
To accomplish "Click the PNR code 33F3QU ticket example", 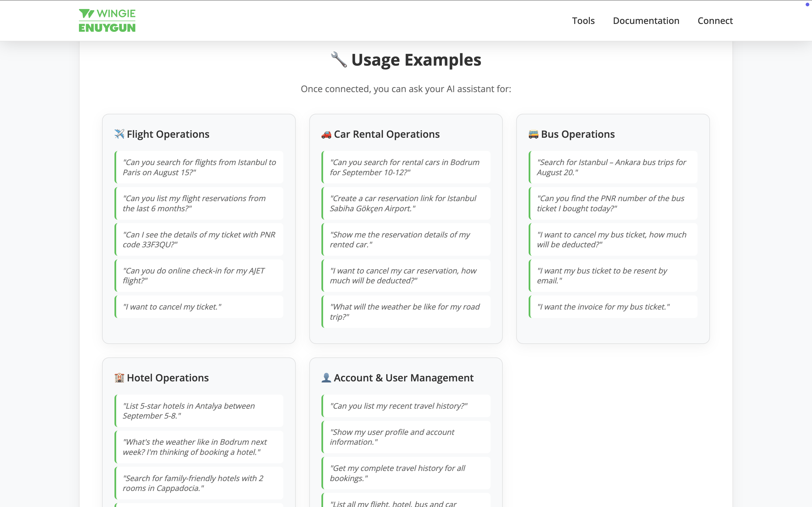I will coord(199,239).
